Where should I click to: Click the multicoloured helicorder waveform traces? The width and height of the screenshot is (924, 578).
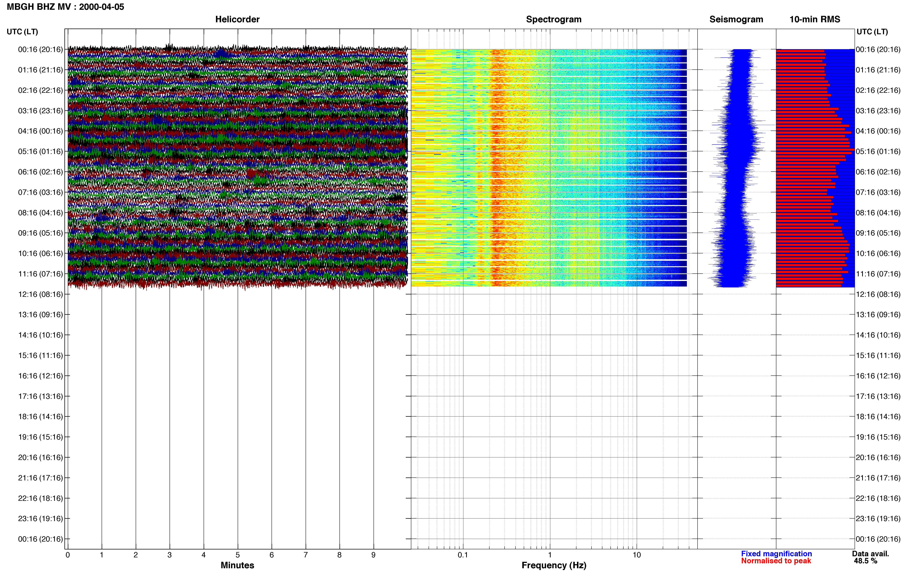[x=238, y=167]
